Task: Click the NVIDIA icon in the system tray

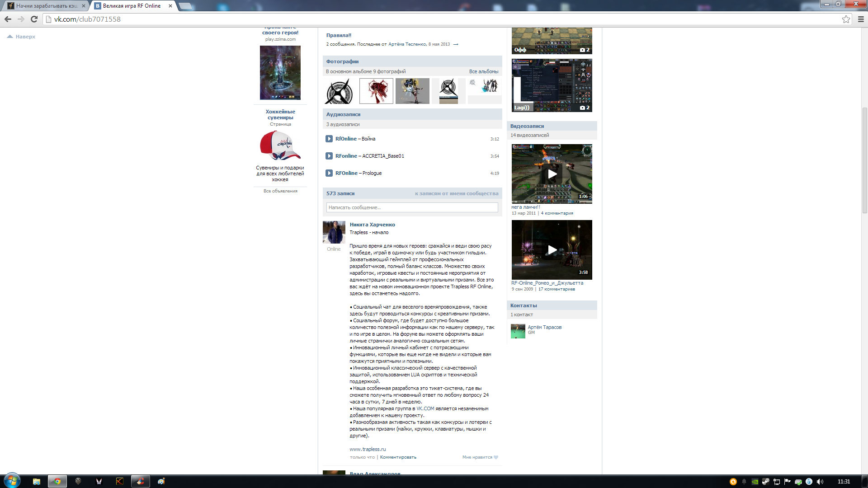Action: [755, 482]
